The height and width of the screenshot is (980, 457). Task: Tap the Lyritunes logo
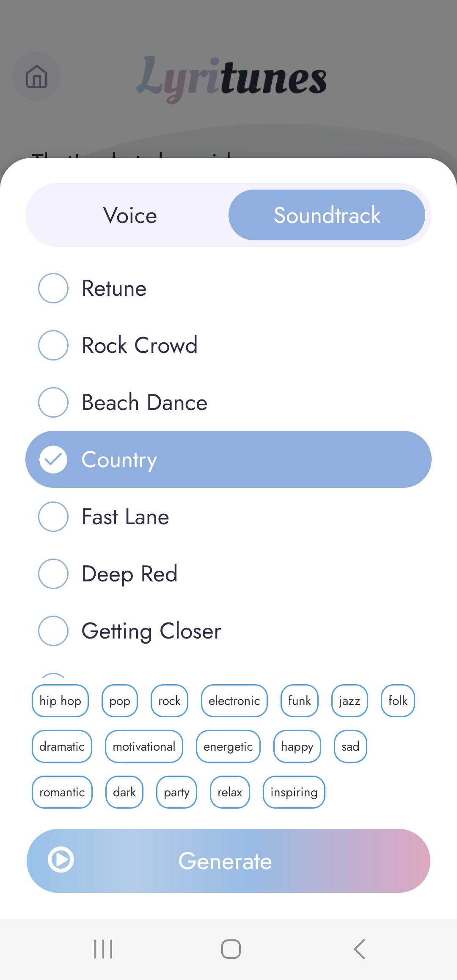[x=231, y=78]
